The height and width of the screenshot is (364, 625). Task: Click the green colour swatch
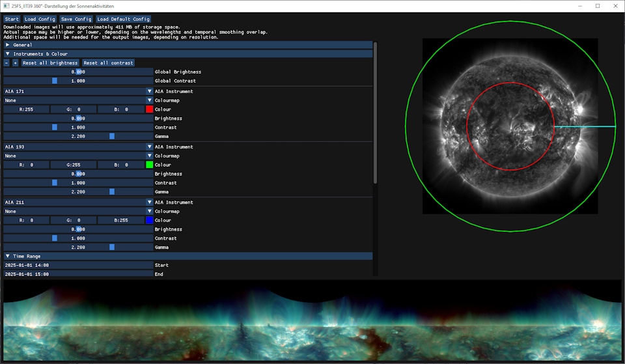point(150,165)
